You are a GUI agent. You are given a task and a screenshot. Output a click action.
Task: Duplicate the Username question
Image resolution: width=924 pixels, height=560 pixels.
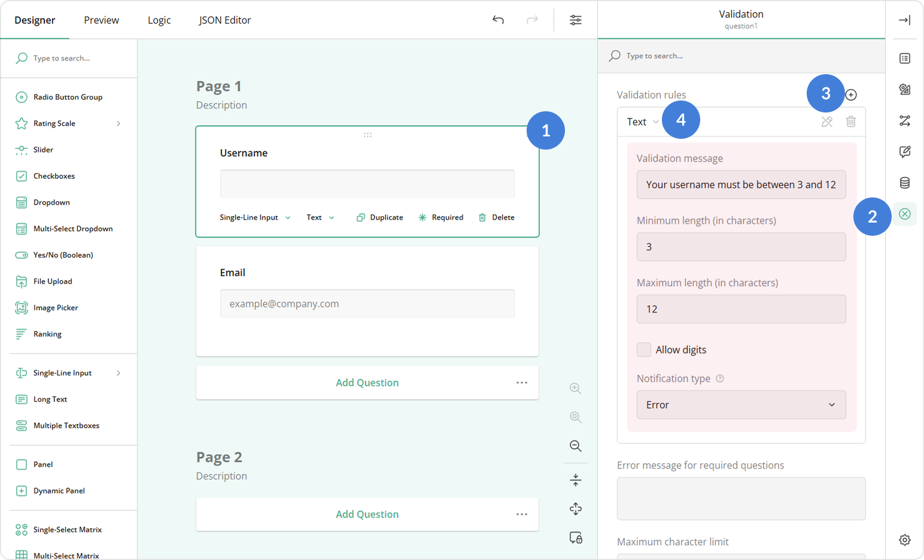(x=379, y=217)
